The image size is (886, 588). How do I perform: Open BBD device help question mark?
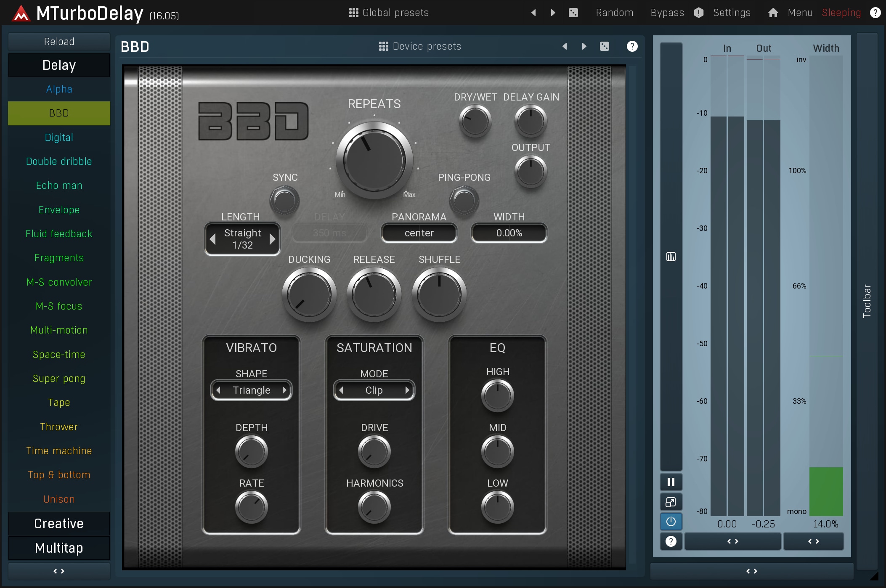coord(632,46)
